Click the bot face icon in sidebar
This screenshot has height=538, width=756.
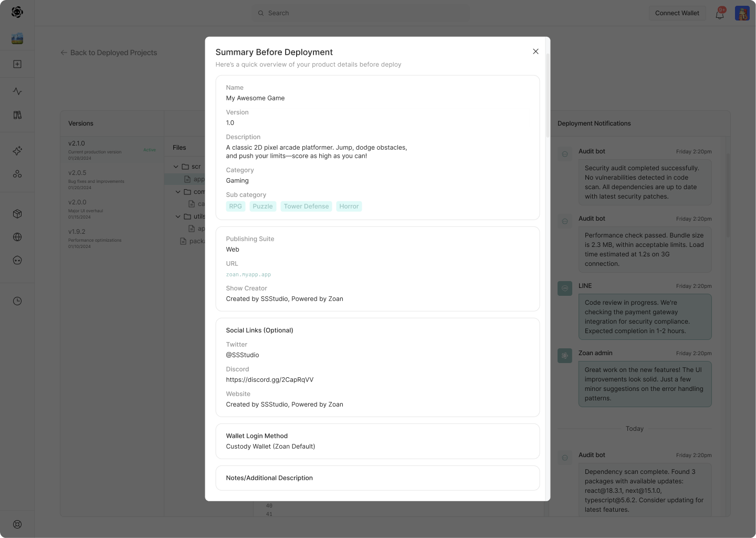17,260
